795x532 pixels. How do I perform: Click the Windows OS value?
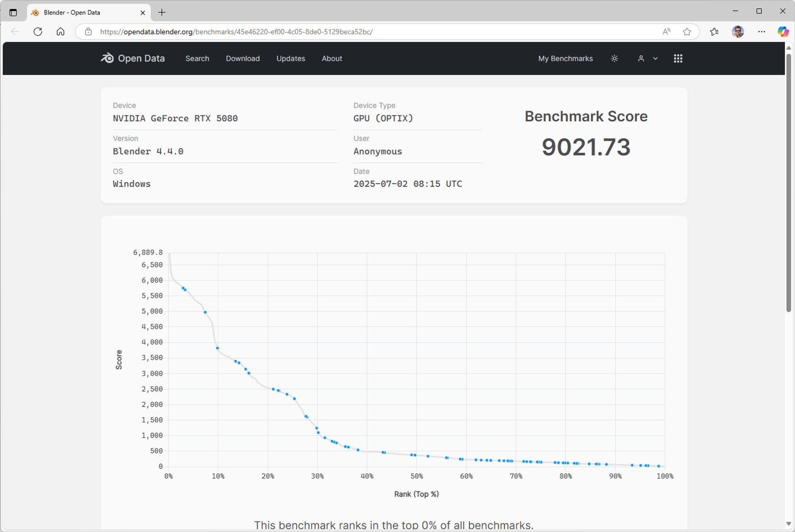[x=132, y=184]
